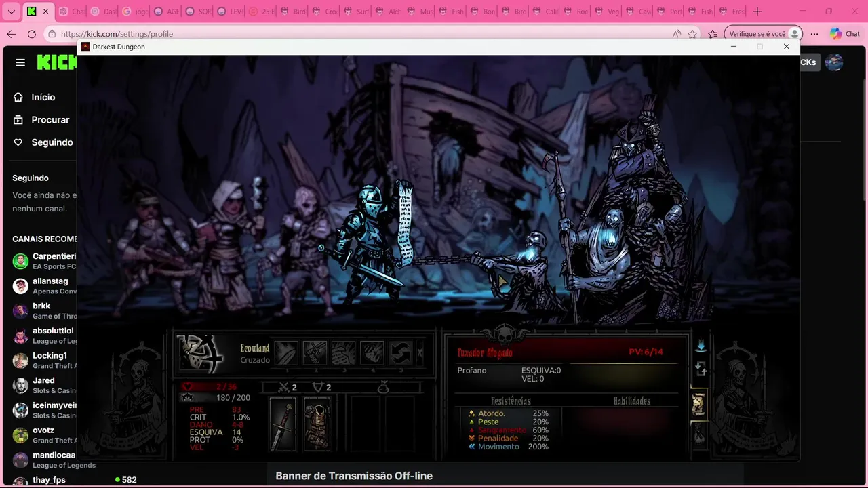The height and width of the screenshot is (488, 868).
Task: Open browser settings ellipsis menu
Action: [814, 34]
